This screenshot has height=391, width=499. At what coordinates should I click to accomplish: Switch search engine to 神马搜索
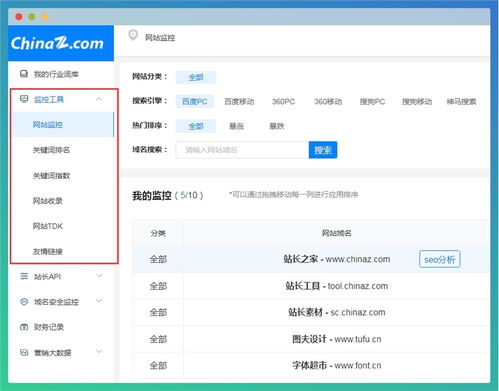point(461,101)
